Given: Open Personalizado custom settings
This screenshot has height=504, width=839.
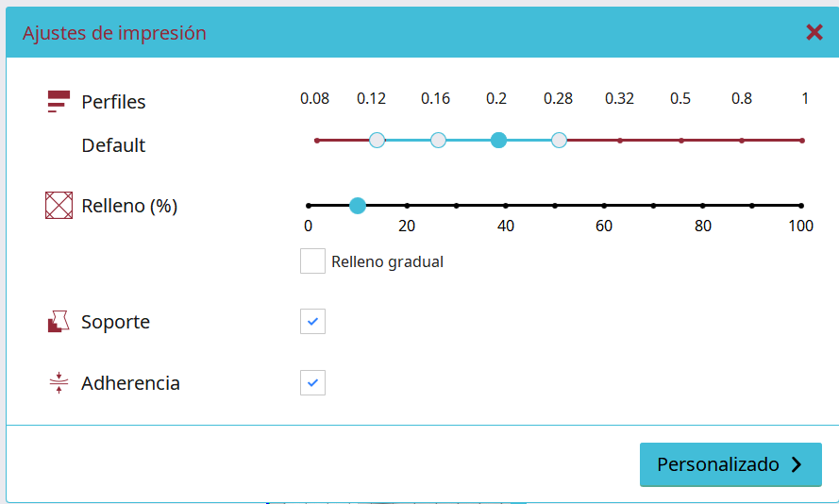Looking at the screenshot, I should coord(730,464).
